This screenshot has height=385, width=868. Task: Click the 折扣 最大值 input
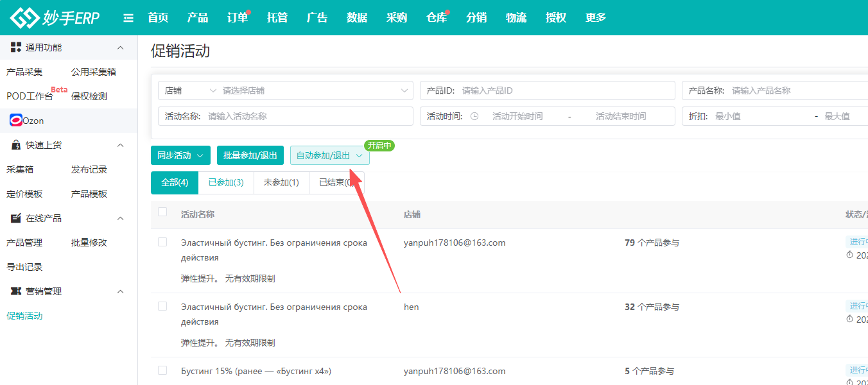coord(844,116)
